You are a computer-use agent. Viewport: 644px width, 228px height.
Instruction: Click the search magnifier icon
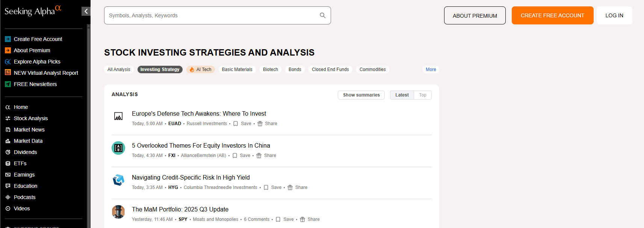(322, 15)
